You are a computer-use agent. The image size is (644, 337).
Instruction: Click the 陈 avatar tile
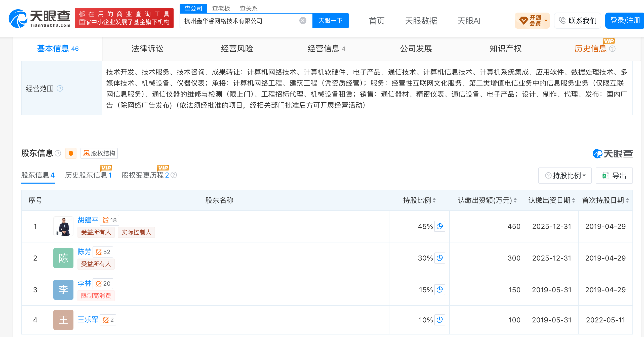63,258
